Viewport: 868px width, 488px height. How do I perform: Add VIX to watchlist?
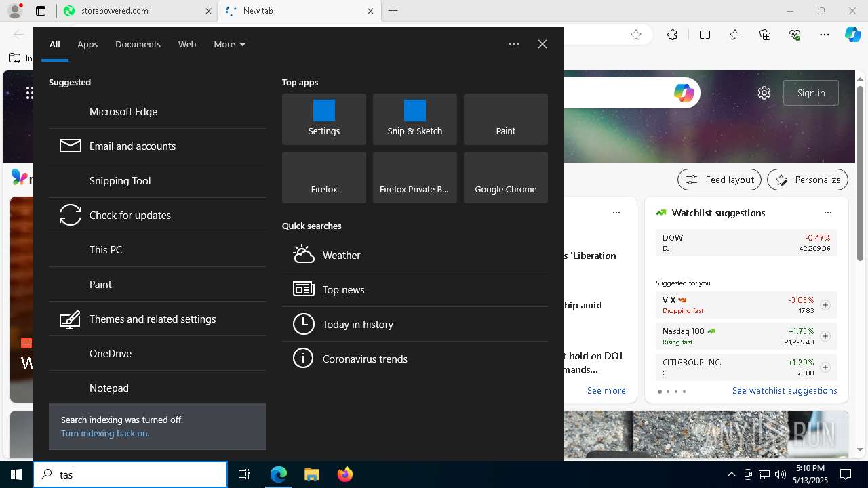tap(825, 305)
